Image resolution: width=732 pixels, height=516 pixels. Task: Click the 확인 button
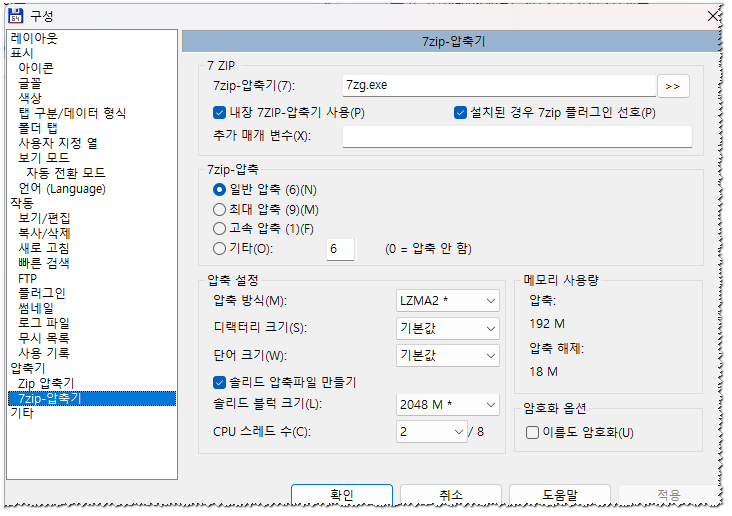[342, 495]
